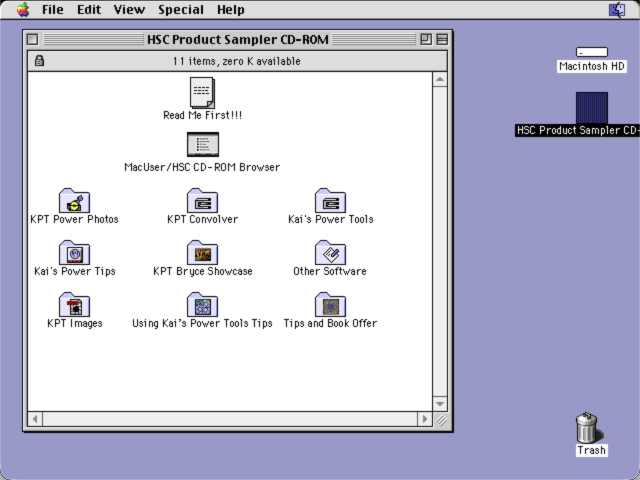Screen dimensions: 640x480
Task: Click the 'Macintosh HD' label text
Action: click(591, 66)
